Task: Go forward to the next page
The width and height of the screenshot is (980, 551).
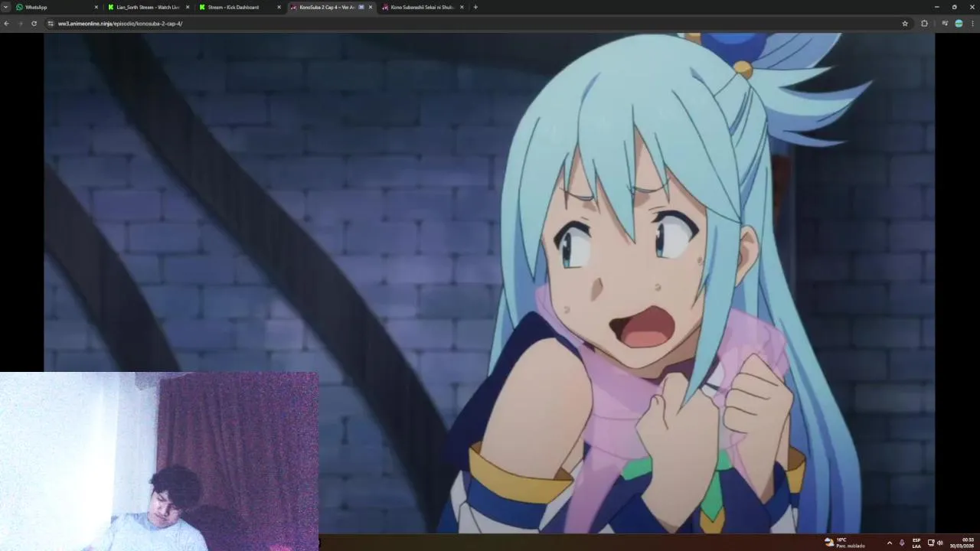Action: [x=20, y=24]
